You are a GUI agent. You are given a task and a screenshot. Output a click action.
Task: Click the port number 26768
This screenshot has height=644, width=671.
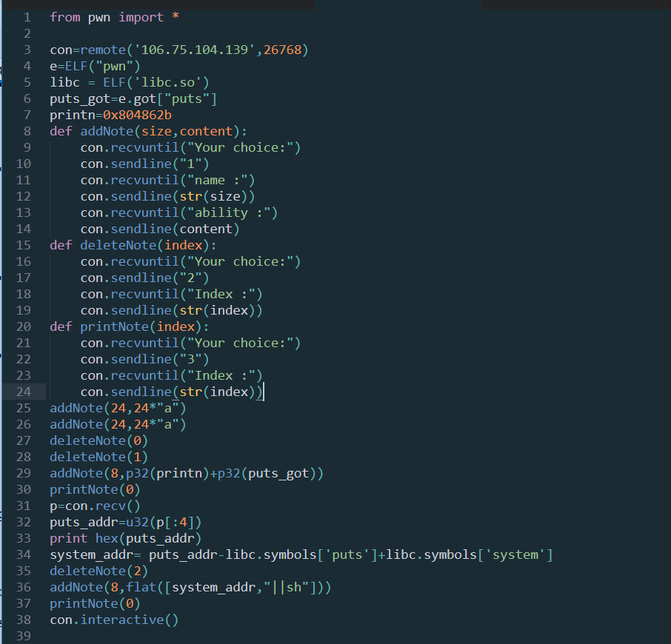pos(282,50)
